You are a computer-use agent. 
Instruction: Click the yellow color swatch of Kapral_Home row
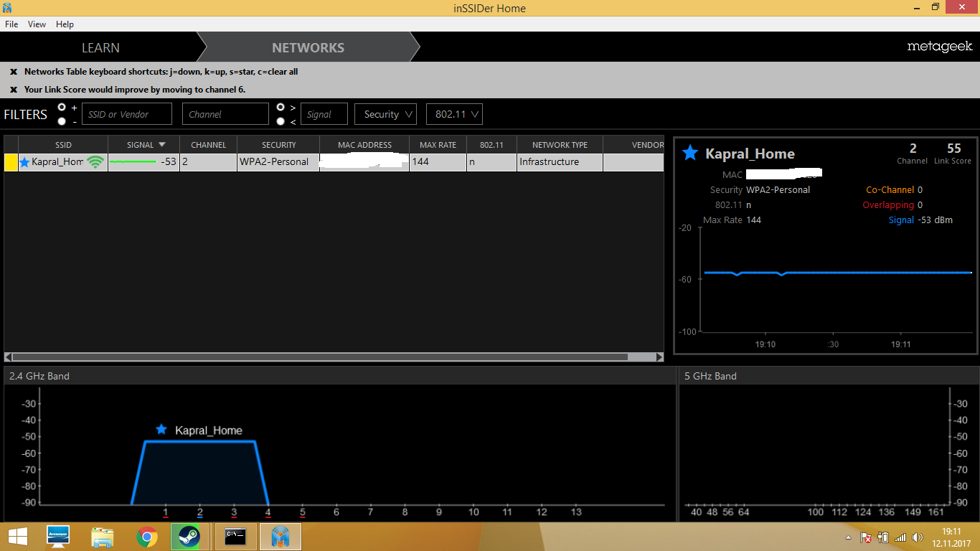click(x=11, y=162)
